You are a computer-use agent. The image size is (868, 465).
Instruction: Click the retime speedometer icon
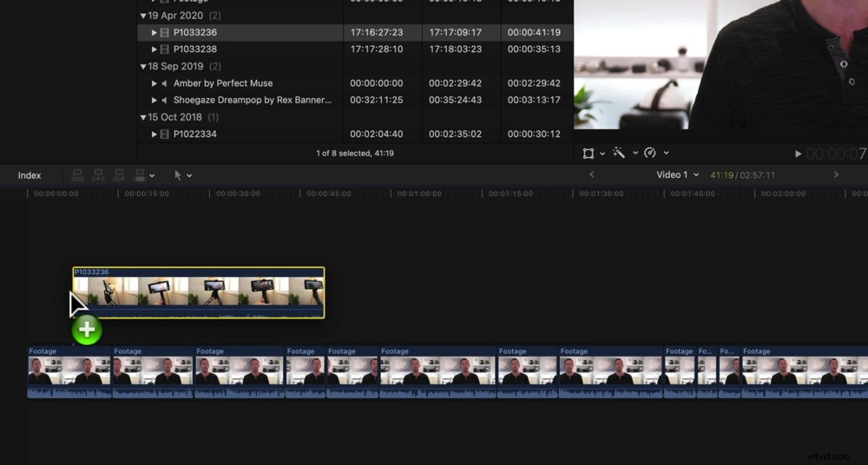pyautogui.click(x=650, y=153)
